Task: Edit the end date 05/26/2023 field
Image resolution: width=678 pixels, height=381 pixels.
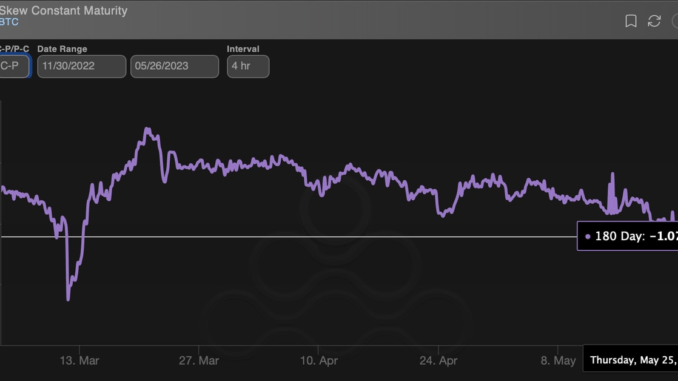Action: [x=175, y=66]
